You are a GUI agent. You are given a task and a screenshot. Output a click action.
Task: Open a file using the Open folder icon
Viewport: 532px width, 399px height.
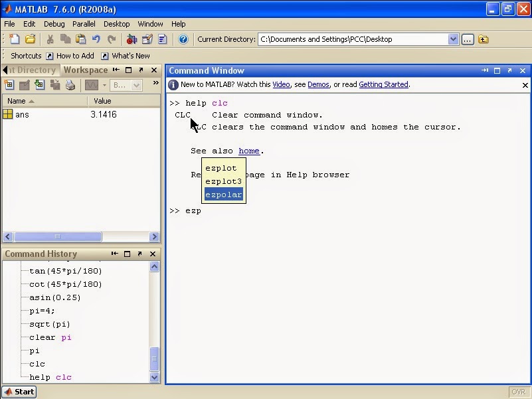point(29,40)
